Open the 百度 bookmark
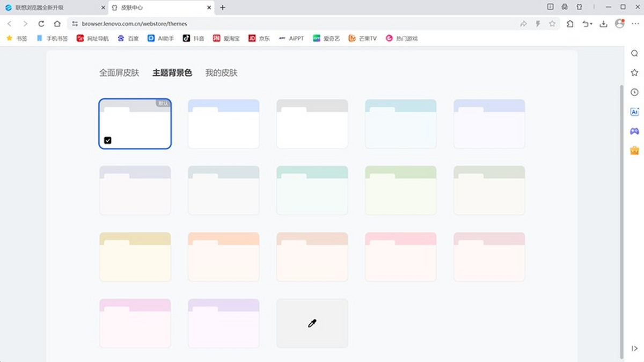The width and height of the screenshot is (644, 362). click(x=128, y=39)
